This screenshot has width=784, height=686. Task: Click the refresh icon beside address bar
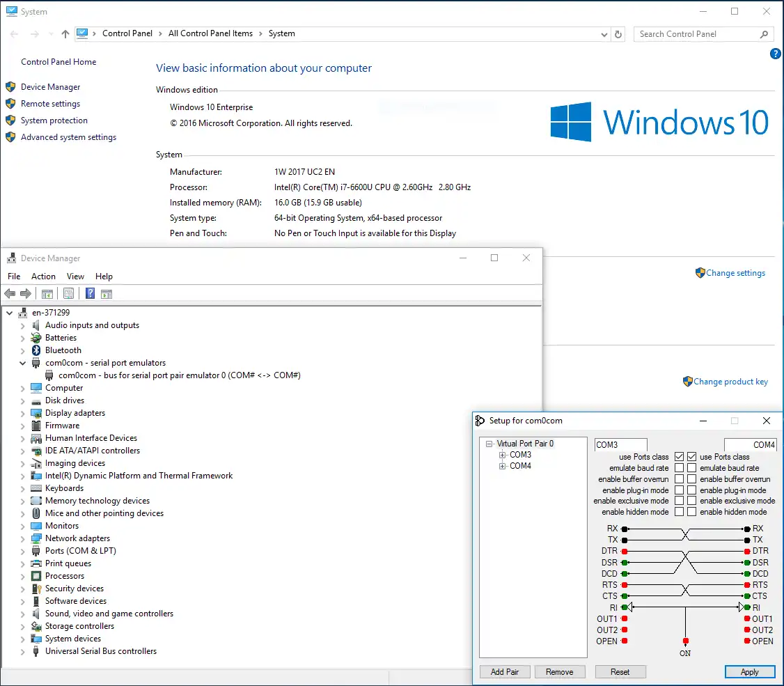[618, 34]
